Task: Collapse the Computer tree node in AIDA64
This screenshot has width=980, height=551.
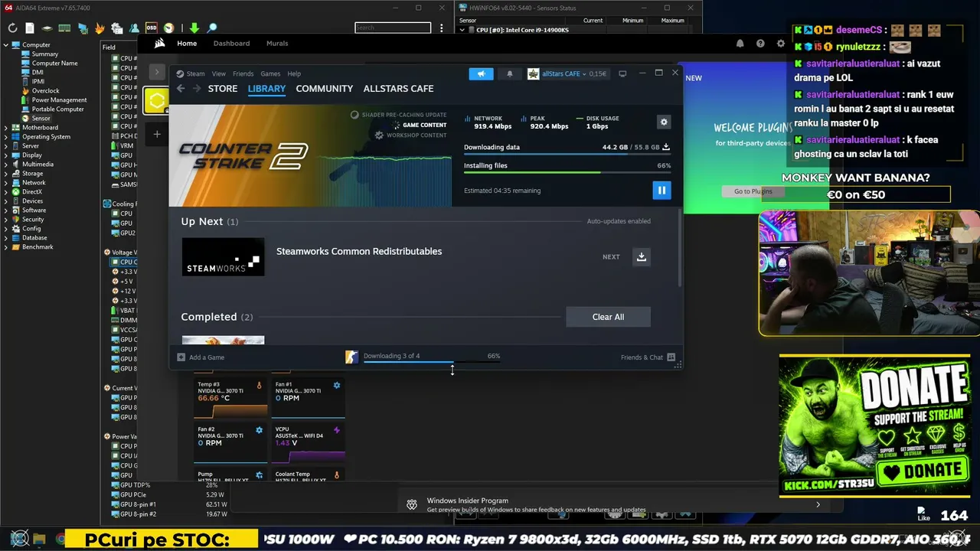Action: 6,45
